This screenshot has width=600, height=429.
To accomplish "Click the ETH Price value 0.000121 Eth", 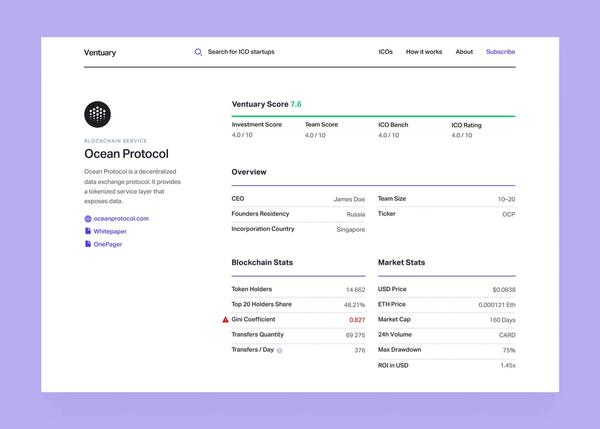I will [x=497, y=305].
